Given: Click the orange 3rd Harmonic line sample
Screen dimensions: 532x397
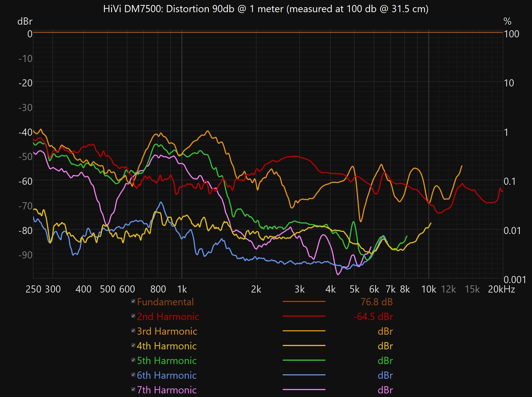Looking at the screenshot, I should pyautogui.click(x=304, y=331).
